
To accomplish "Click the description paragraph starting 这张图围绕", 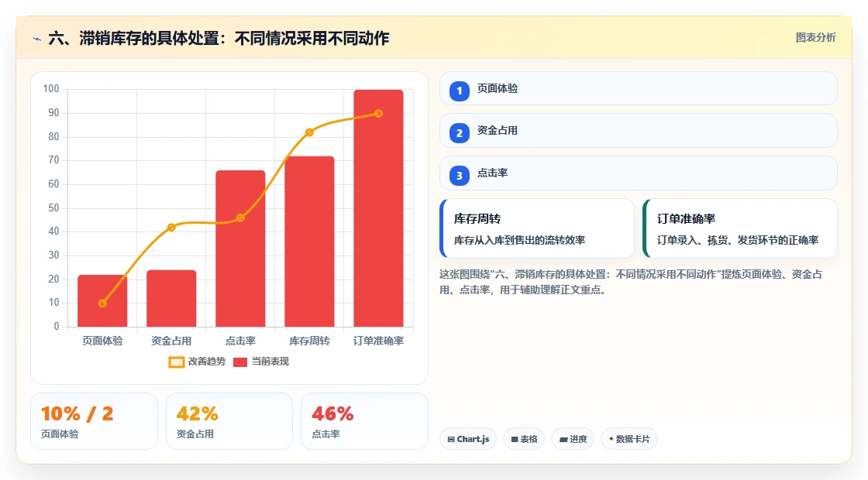I will coord(631,282).
